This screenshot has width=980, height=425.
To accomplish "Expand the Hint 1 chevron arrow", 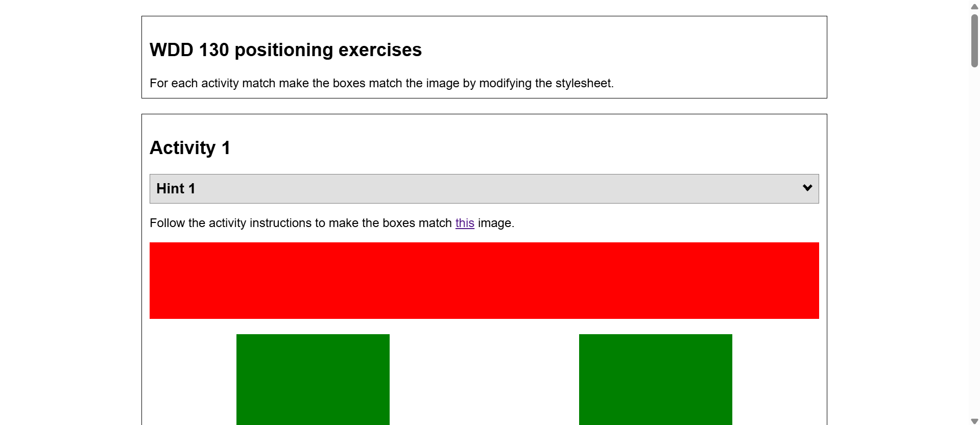I will click(807, 188).
